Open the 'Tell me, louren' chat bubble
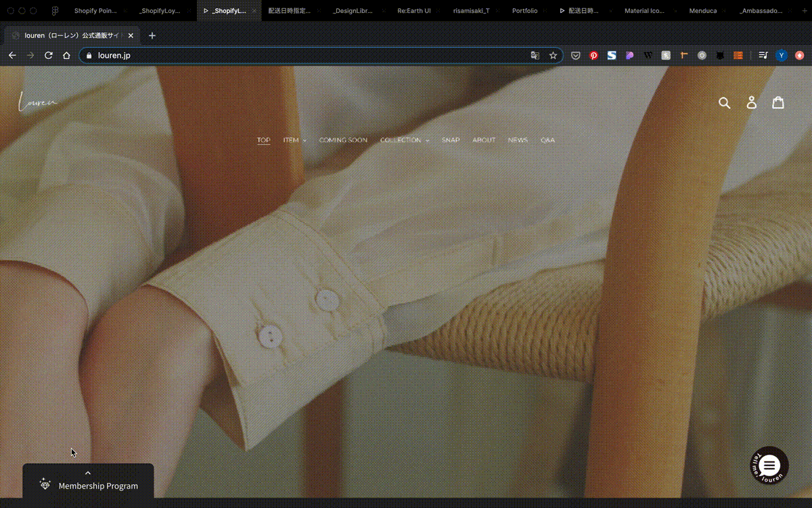Image resolution: width=812 pixels, height=508 pixels. click(x=769, y=466)
